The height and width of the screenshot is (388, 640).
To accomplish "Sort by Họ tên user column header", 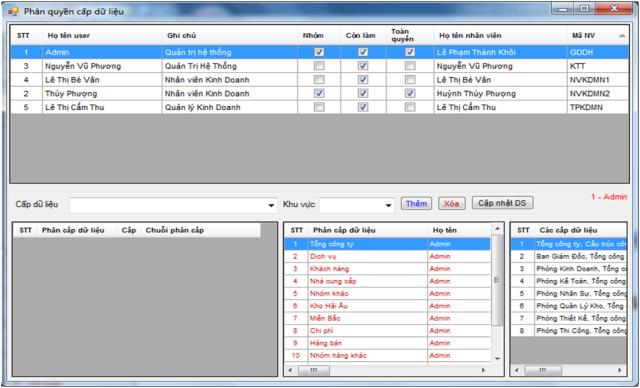I will (x=102, y=35).
